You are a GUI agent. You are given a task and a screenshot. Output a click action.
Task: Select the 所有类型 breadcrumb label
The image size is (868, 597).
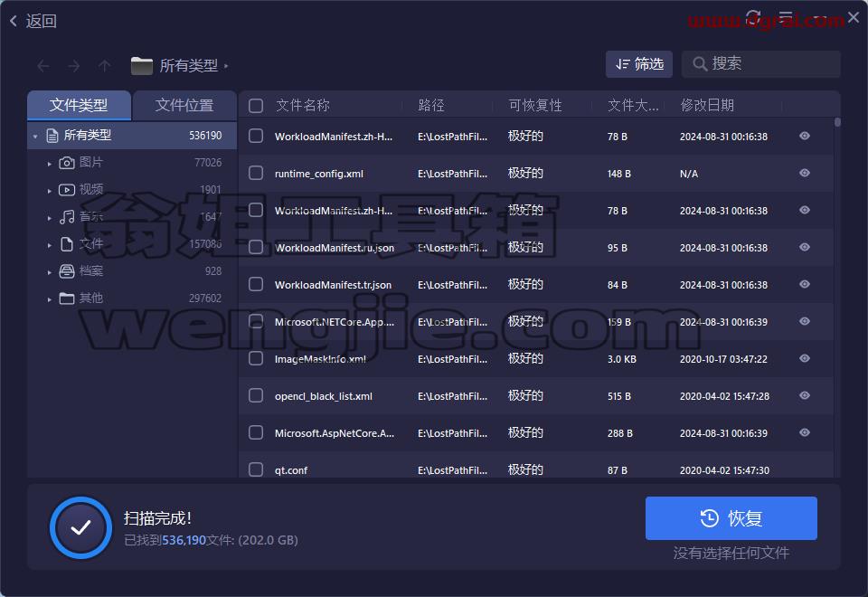[x=189, y=66]
